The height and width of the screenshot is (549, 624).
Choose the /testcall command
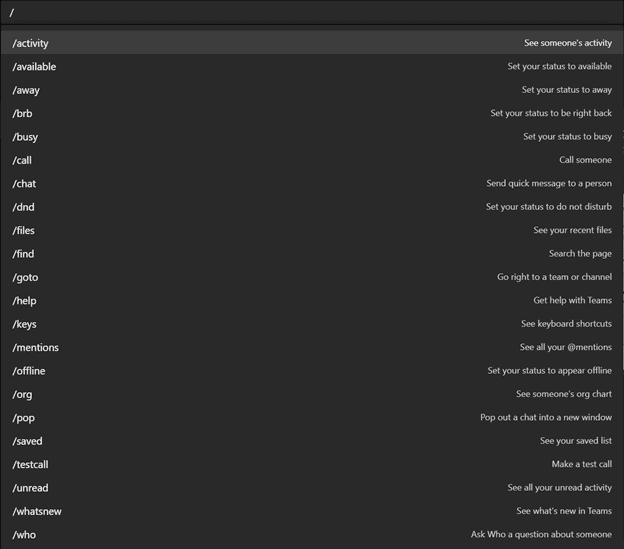click(x=312, y=464)
